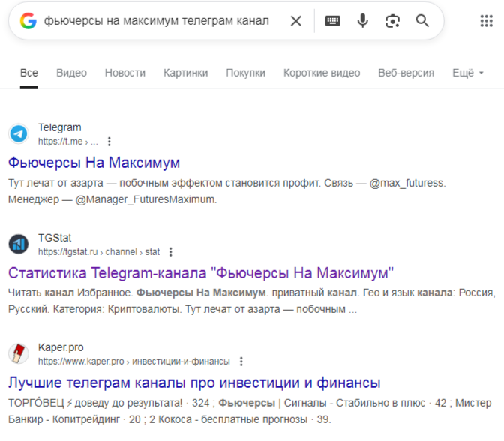
Task: Expand the Ещё dropdown menu
Action: click(x=468, y=73)
